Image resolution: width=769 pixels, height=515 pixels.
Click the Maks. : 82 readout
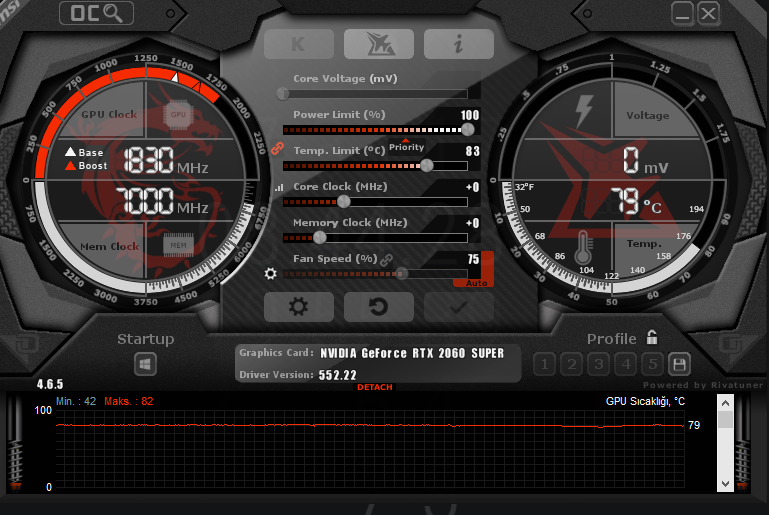tap(128, 401)
